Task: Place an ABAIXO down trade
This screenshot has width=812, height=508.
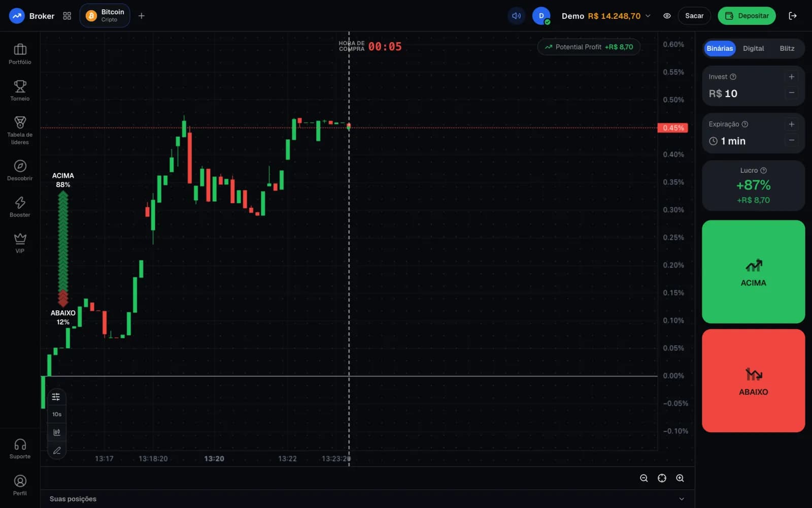Action: pyautogui.click(x=753, y=381)
